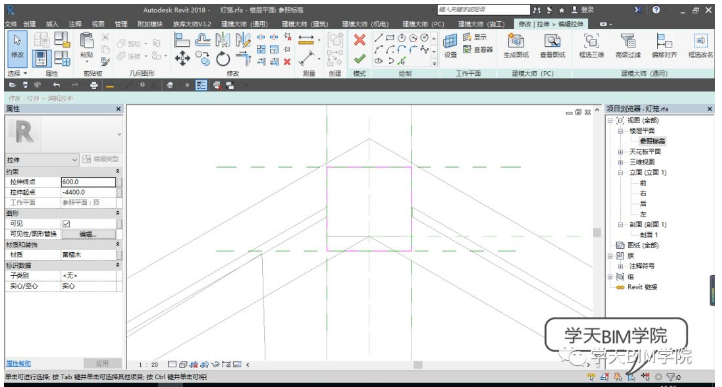Finish edit mode with the green checkmark
Viewport: 722px width, 387px height.
click(x=360, y=59)
